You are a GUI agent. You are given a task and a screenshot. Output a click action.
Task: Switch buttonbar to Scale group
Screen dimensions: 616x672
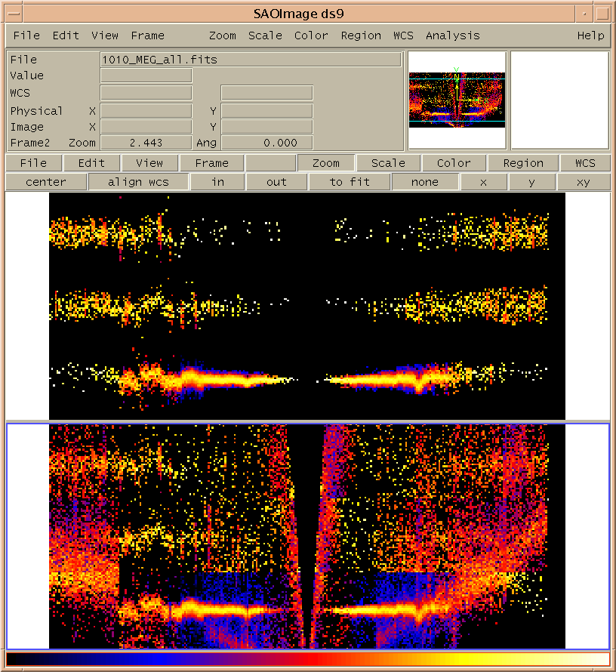click(388, 163)
